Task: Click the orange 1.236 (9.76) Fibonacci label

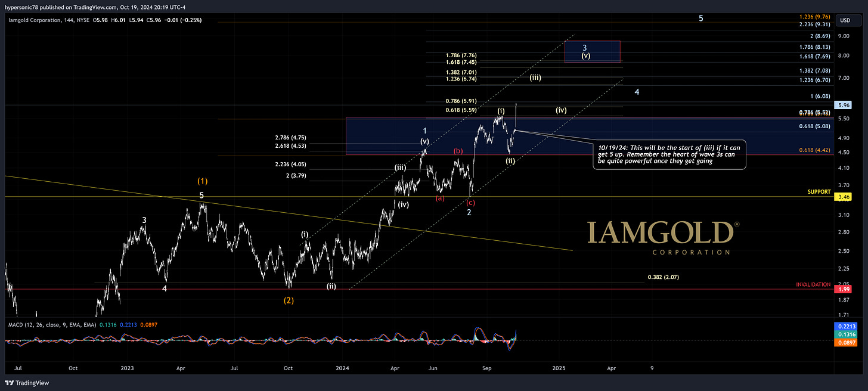Action: pos(814,17)
